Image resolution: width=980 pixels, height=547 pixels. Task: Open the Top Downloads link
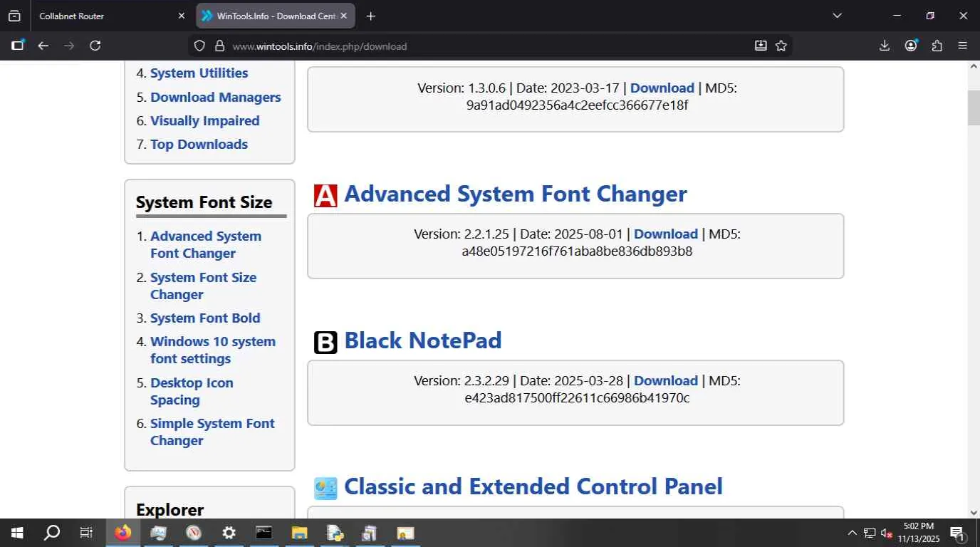click(x=199, y=145)
